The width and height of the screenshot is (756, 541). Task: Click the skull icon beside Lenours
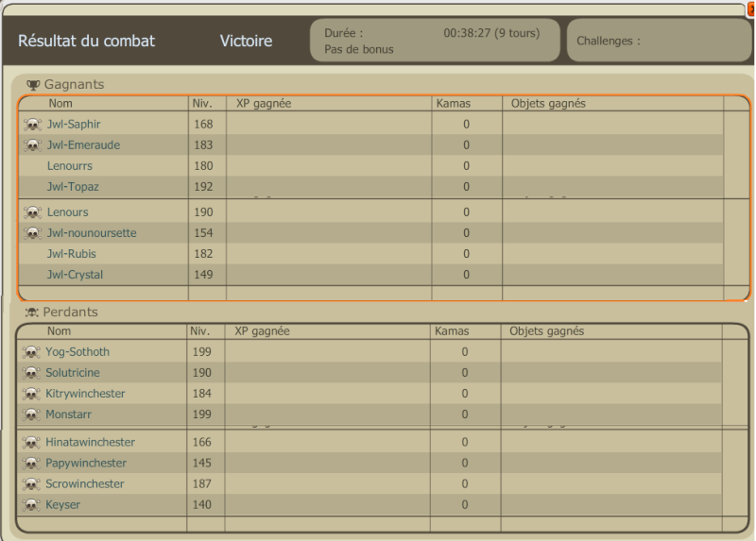click(32, 212)
